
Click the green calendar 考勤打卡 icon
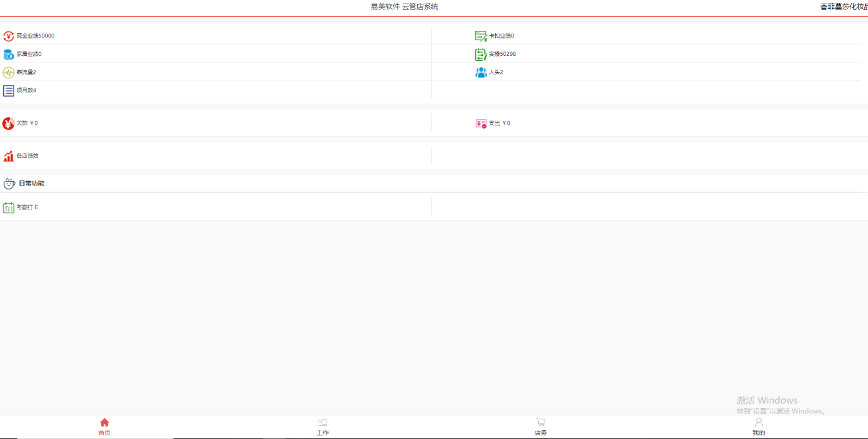coord(8,207)
